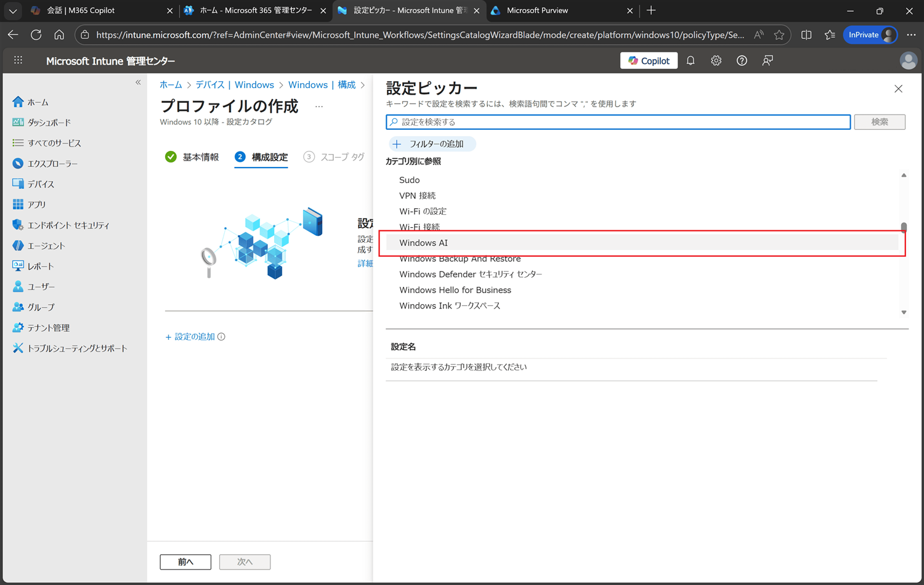
Task: Click the browser back arrow
Action: coord(13,35)
